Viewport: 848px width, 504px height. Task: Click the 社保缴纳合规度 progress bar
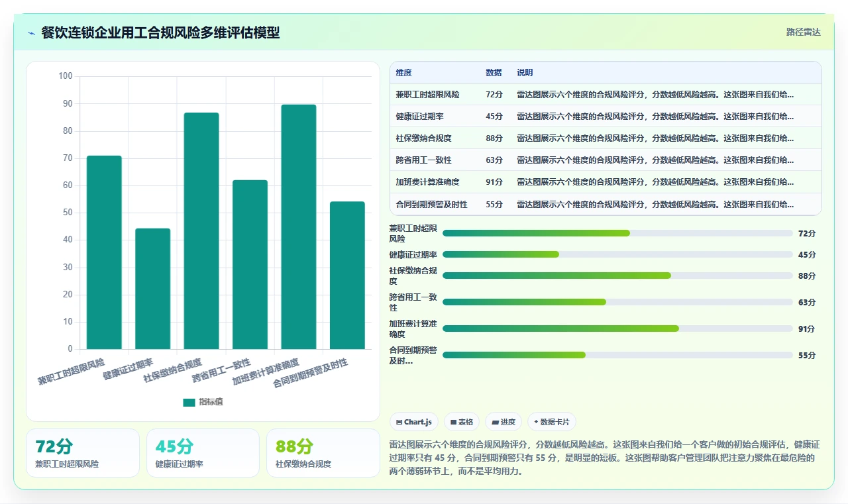click(617, 276)
